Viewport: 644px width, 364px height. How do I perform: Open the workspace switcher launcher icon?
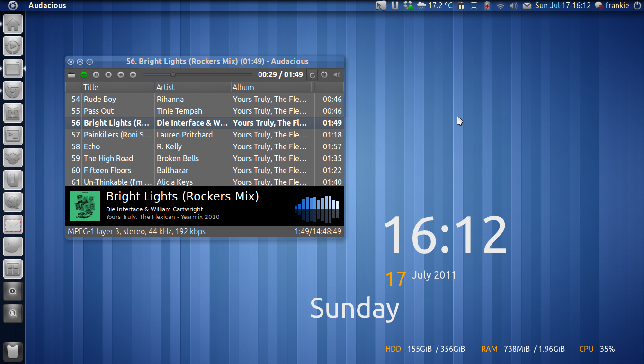[13, 269]
